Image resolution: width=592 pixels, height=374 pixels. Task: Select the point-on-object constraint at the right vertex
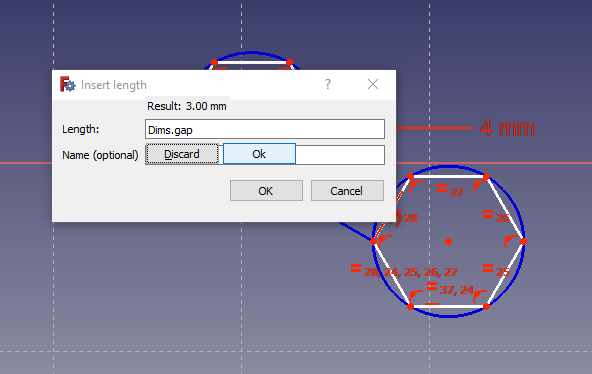[x=511, y=241]
